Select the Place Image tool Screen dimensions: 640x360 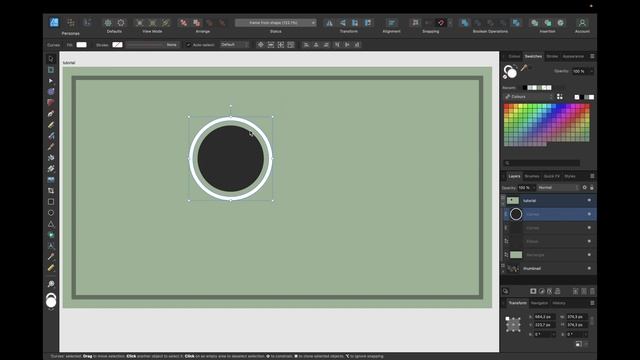pyautogui.click(x=51, y=180)
